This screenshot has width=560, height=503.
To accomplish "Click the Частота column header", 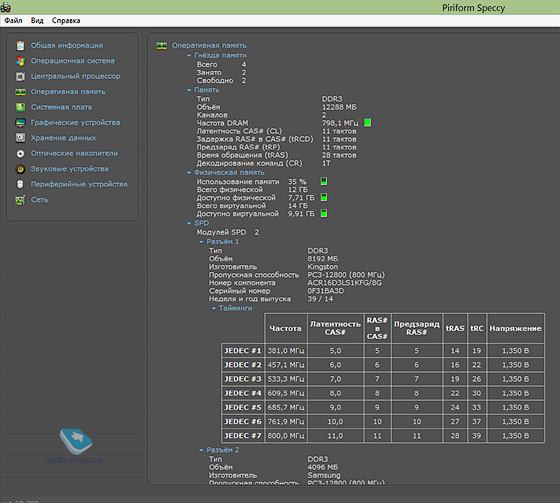I will tap(286, 328).
